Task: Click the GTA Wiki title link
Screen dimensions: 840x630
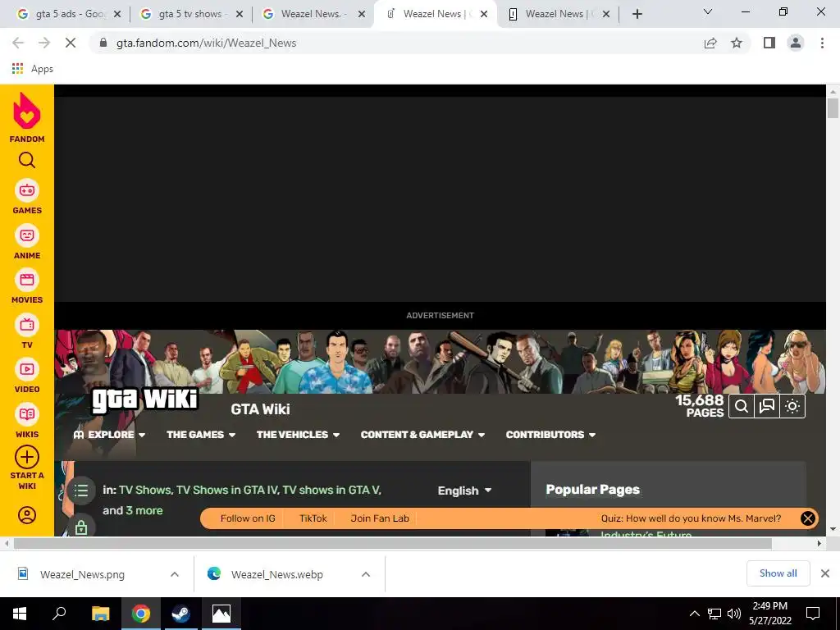Action: tap(260, 409)
